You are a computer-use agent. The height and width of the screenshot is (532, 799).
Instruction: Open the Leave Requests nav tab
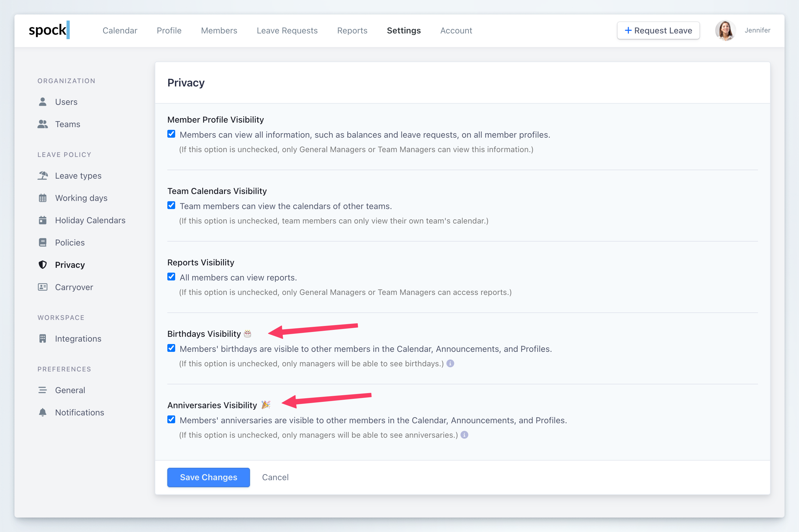287,30
